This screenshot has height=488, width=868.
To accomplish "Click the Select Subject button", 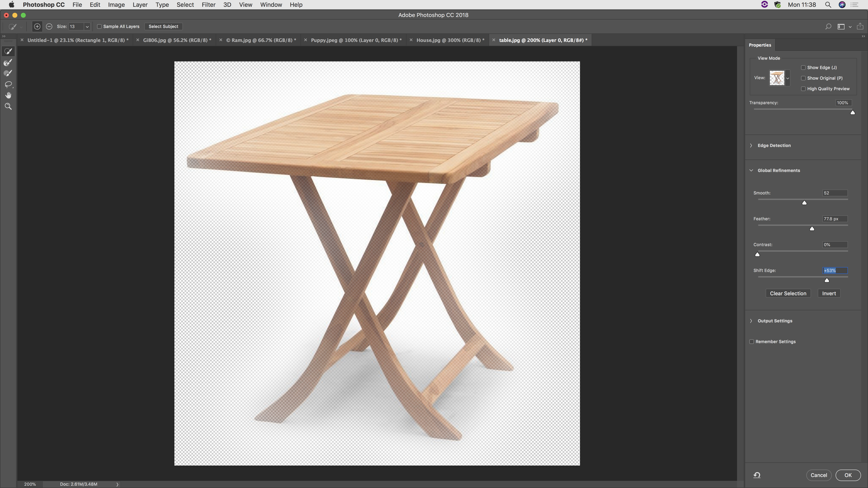I will (x=163, y=26).
